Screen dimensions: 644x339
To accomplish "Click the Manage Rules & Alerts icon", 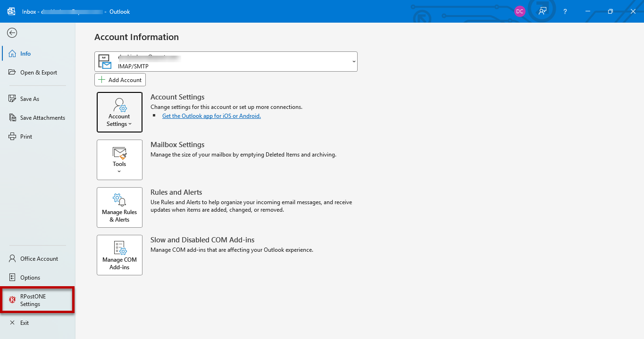I will pyautogui.click(x=119, y=207).
